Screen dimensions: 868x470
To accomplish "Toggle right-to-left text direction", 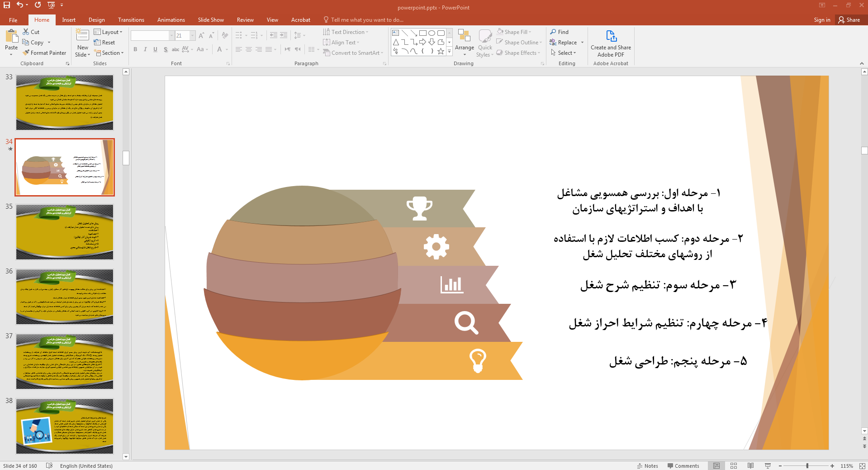I will 288,49.
